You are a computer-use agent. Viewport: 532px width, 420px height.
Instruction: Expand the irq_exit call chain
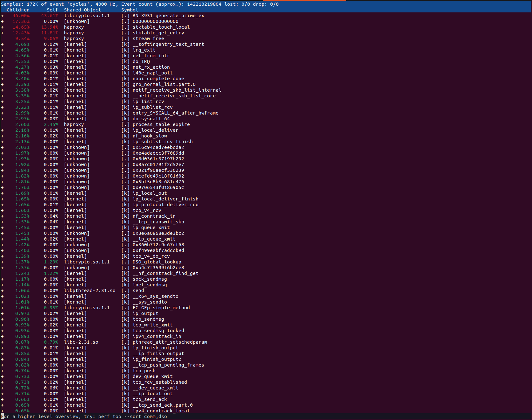pyautogui.click(x=2, y=50)
